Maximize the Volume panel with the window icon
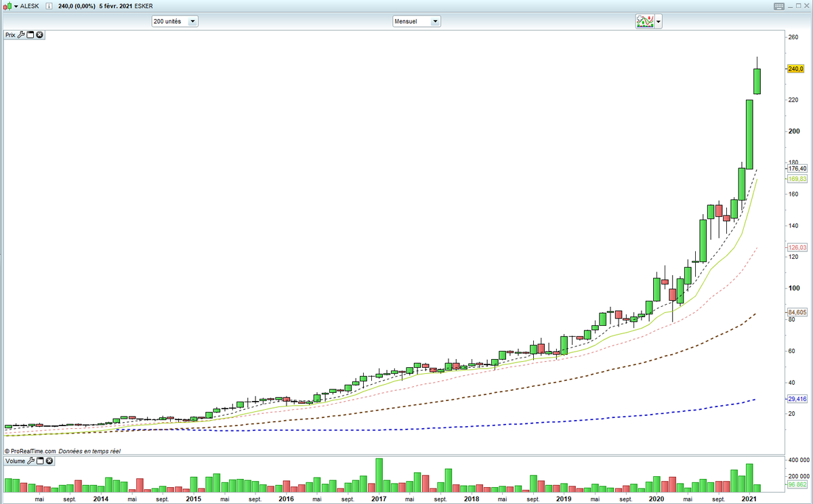Image resolution: width=813 pixels, height=504 pixels. [40, 461]
